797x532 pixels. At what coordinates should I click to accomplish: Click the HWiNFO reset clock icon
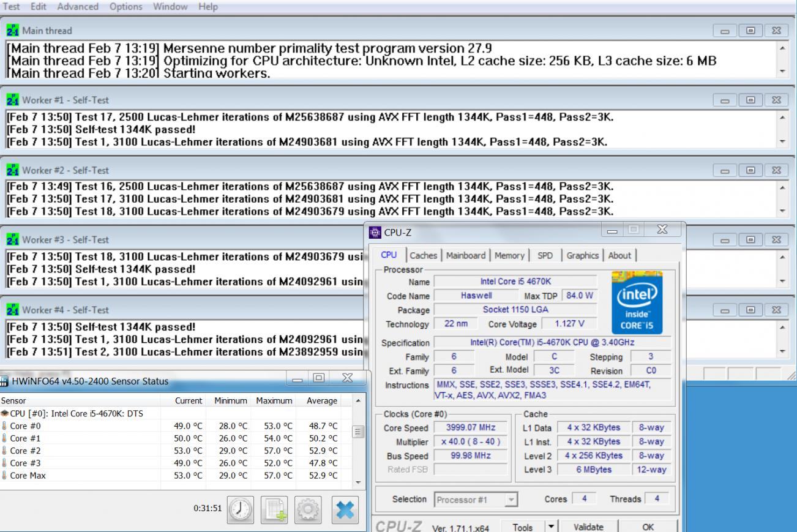click(241, 509)
